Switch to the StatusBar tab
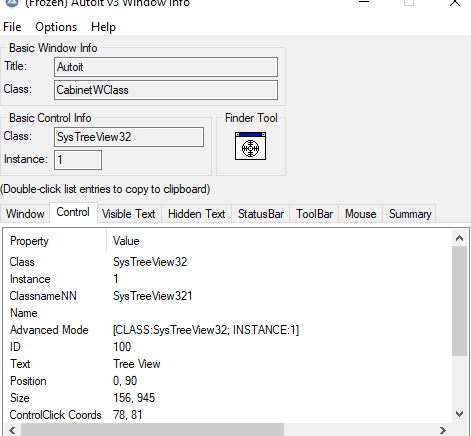 coord(261,214)
